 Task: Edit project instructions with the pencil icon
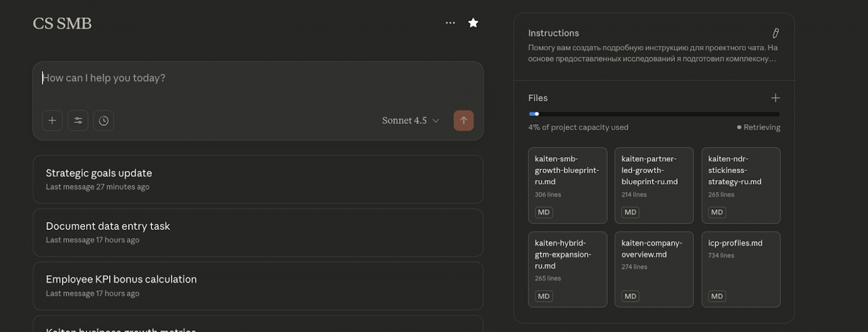(775, 33)
